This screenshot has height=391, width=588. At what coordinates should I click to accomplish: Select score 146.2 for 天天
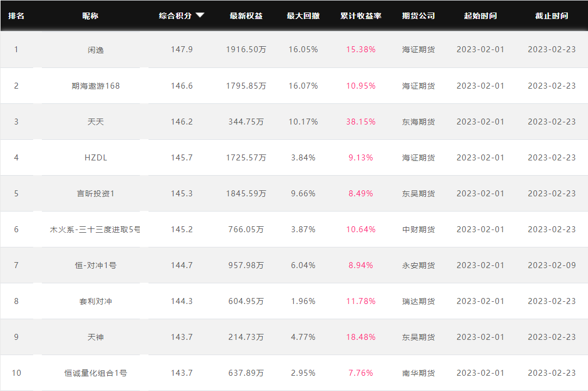(x=182, y=122)
